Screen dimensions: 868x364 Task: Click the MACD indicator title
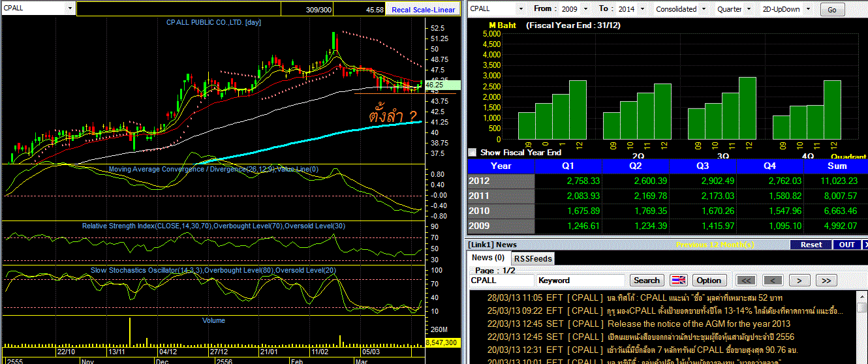[213, 170]
